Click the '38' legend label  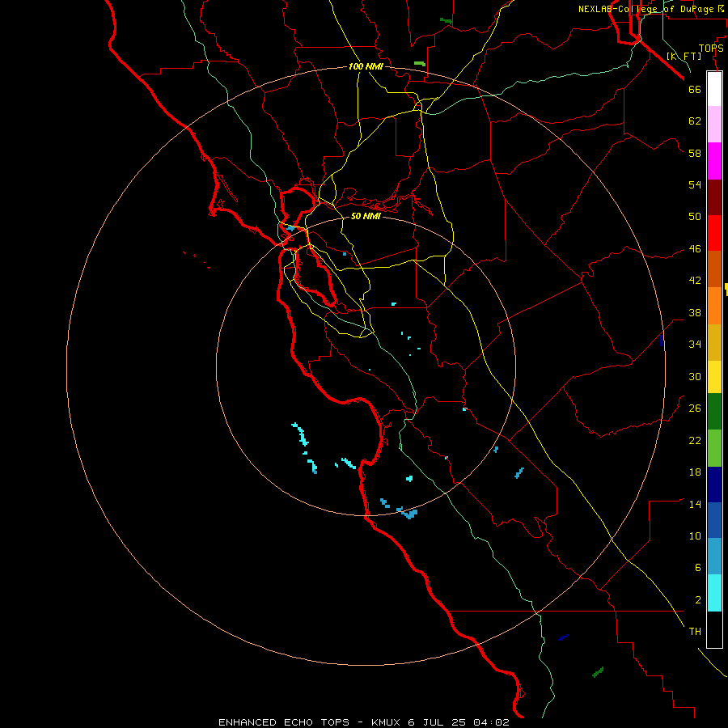click(695, 312)
